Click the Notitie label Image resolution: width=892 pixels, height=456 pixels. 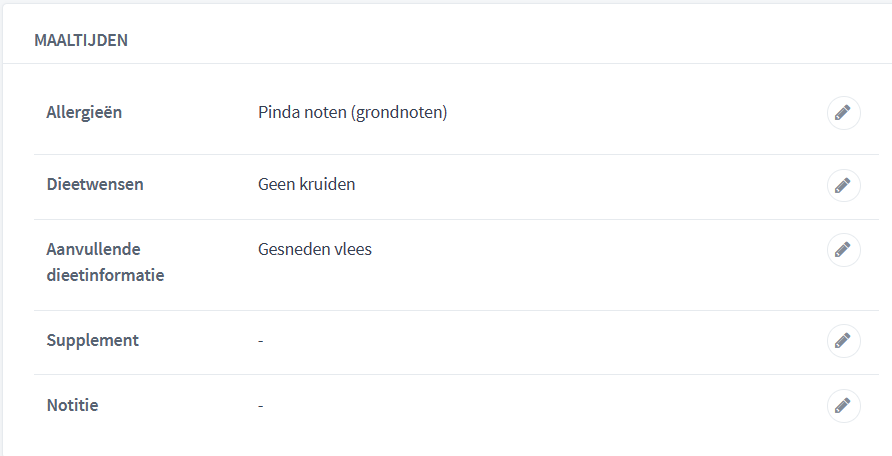[72, 405]
